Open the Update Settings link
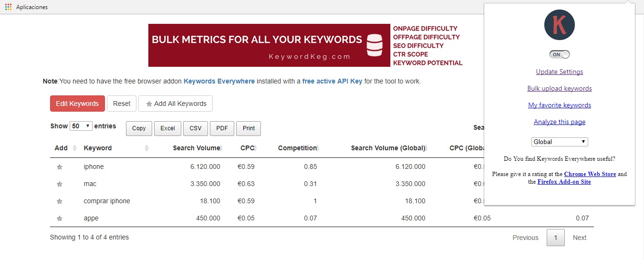This screenshot has width=644, height=260. point(560,72)
